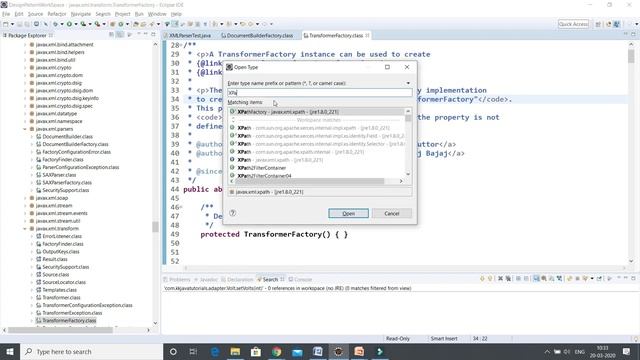Open the Run button dropdown arrow

[76, 24]
